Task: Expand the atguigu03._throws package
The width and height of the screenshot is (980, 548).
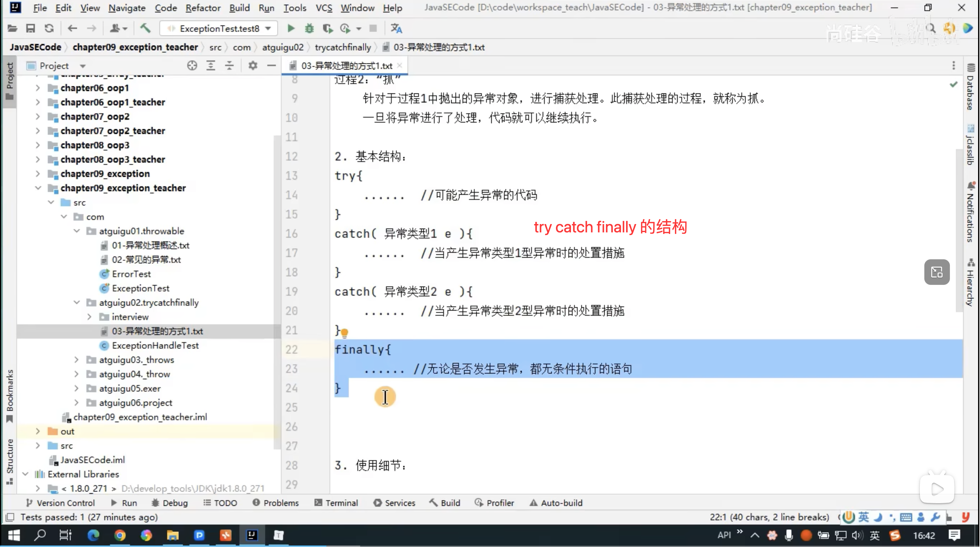Action: tap(76, 360)
